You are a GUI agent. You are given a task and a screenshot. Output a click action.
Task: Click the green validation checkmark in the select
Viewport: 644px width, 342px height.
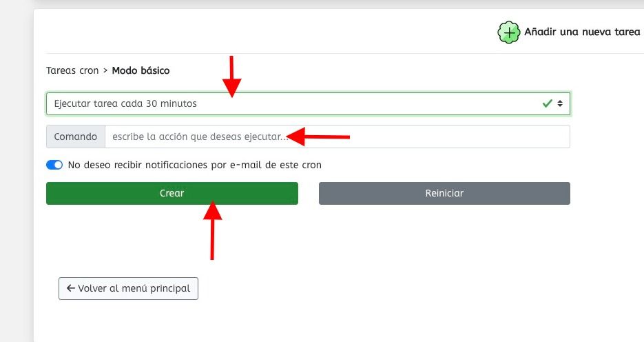click(x=547, y=103)
